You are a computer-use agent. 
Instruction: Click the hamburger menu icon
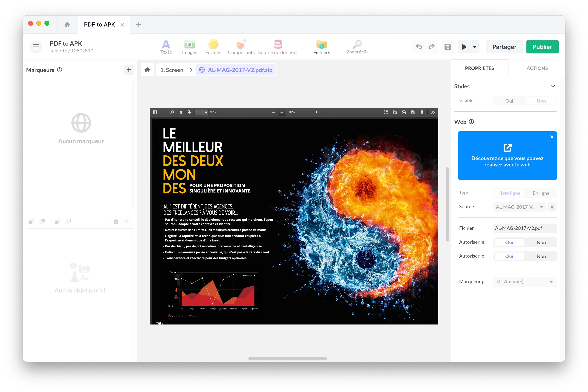pos(36,47)
